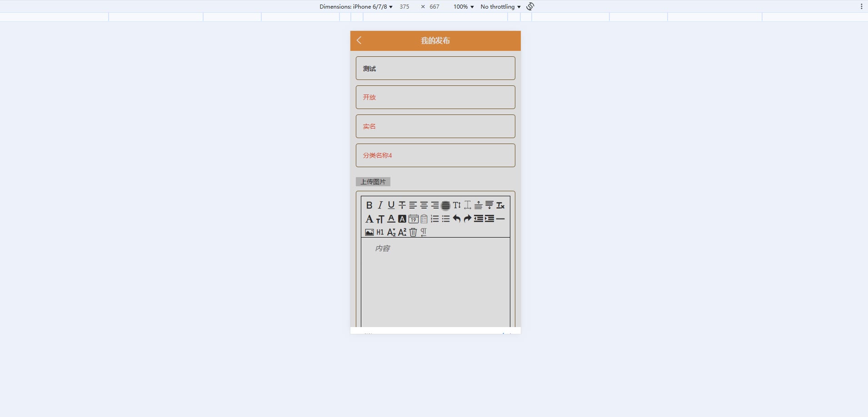Image resolution: width=868 pixels, height=417 pixels.
Task: Open the 分类名称4 category selector
Action: coord(435,155)
